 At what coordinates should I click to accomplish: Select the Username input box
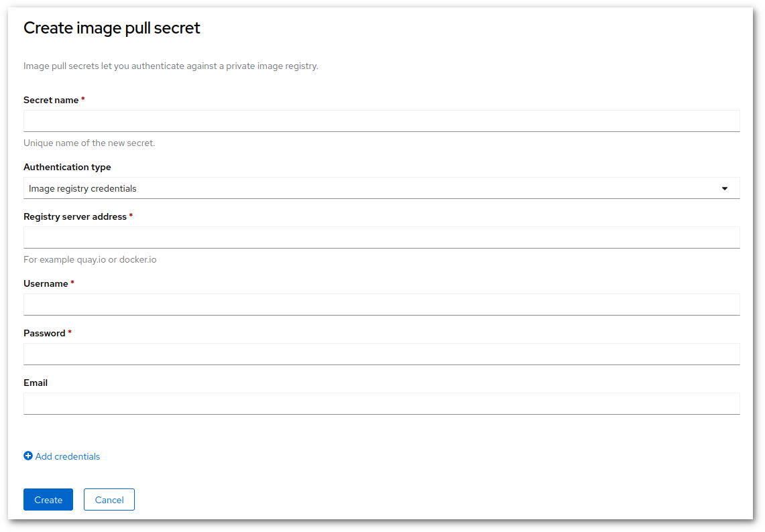click(381, 305)
